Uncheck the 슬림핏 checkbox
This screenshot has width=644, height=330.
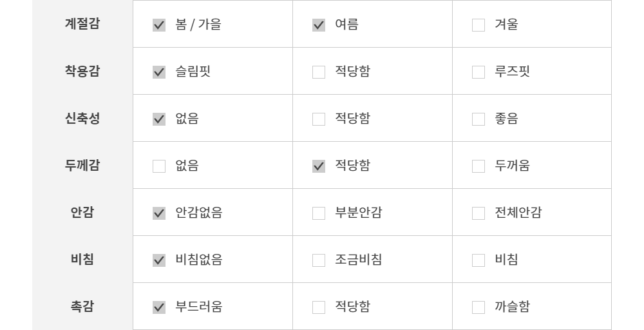point(159,72)
